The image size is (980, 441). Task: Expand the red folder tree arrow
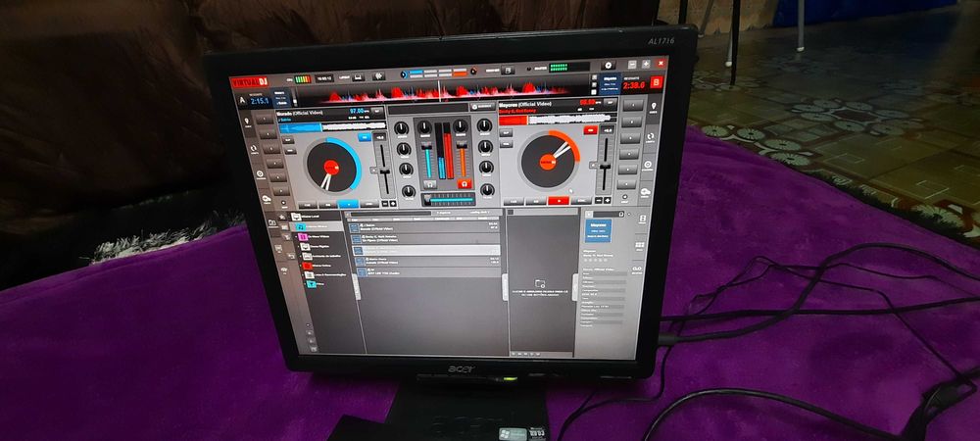pyautogui.click(x=301, y=267)
